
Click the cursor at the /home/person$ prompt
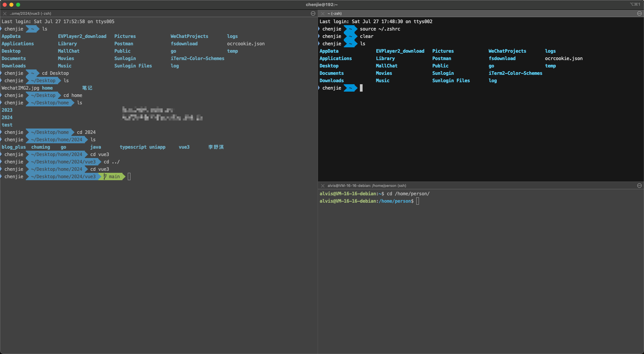418,201
